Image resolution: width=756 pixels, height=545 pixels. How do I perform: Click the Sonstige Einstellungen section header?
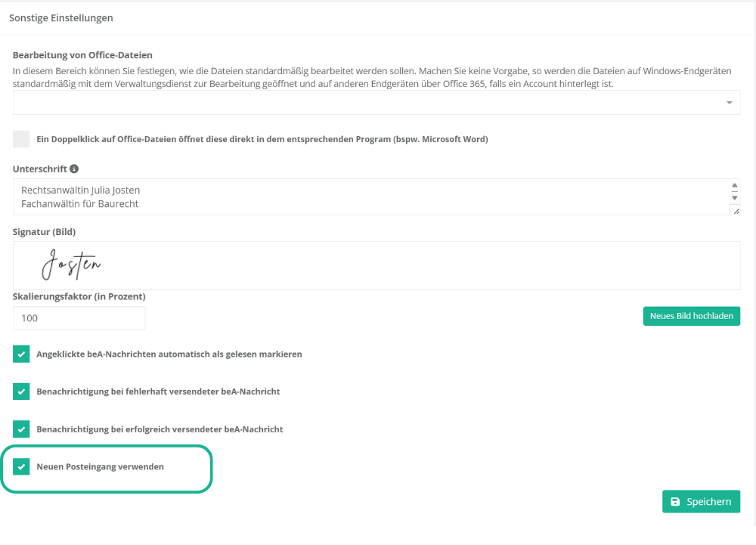tap(60, 17)
